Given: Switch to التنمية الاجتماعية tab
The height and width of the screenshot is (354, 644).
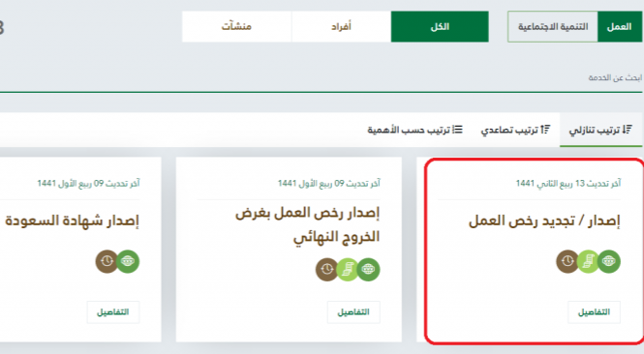Looking at the screenshot, I should (x=553, y=27).
